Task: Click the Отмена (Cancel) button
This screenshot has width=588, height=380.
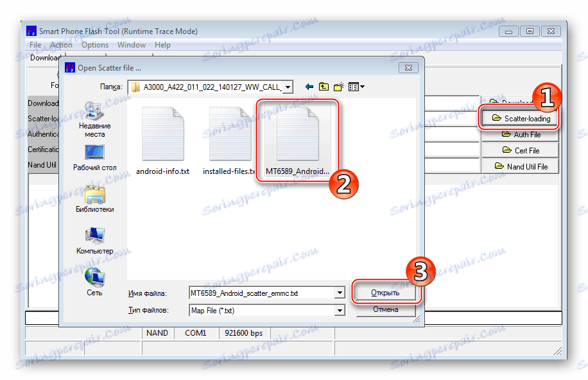Action: point(386,309)
